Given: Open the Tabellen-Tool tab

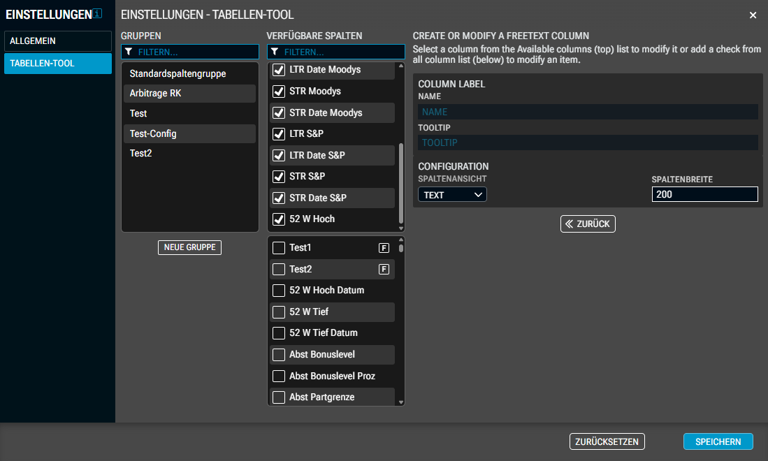Looking at the screenshot, I should [x=58, y=63].
